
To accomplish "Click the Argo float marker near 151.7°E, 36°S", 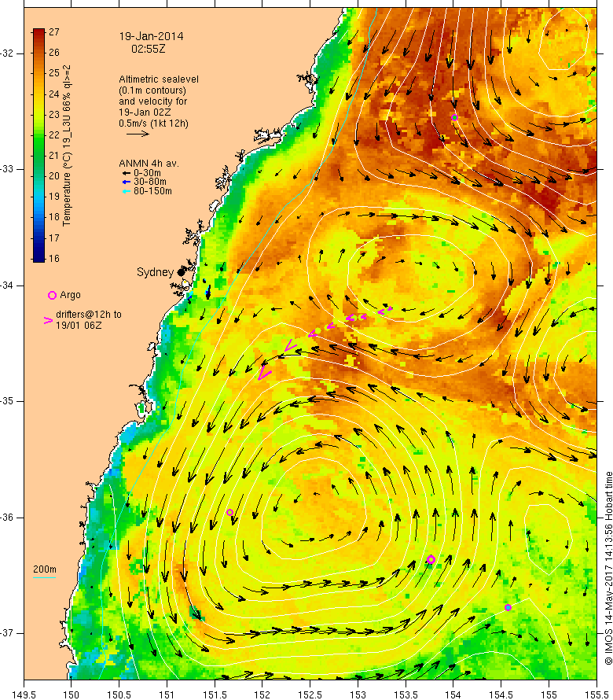I will [x=229, y=513].
